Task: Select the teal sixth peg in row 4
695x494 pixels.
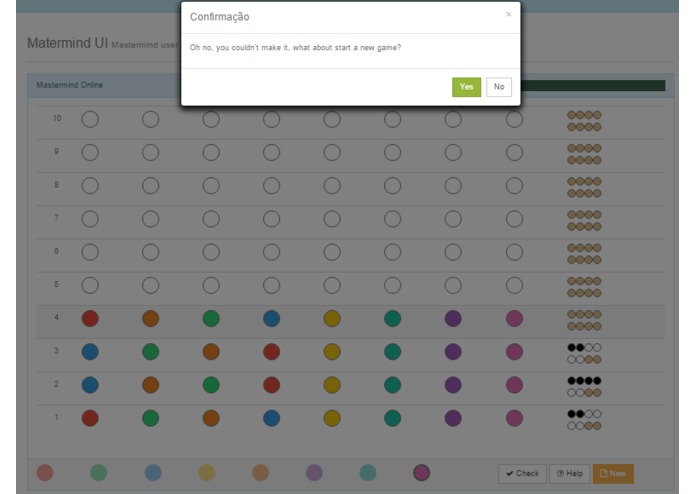Action: 393,319
